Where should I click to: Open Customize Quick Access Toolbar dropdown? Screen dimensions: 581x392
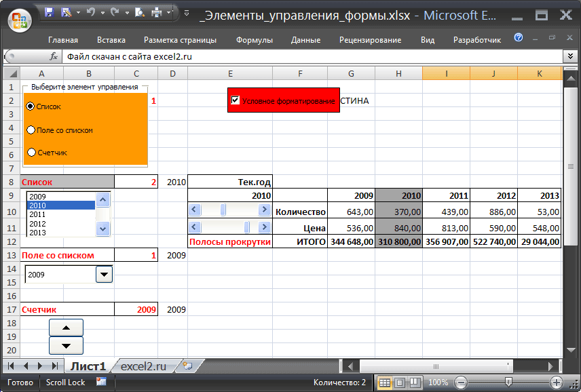click(186, 12)
